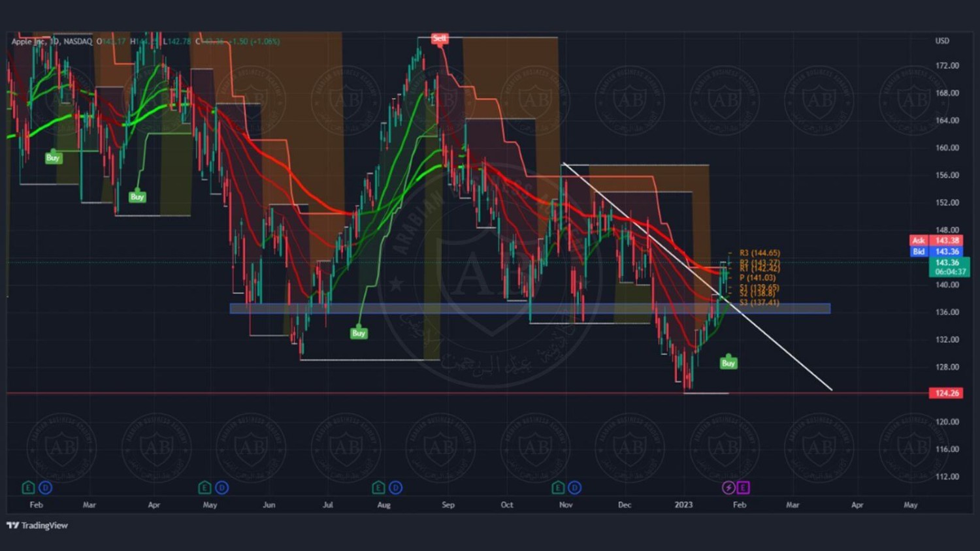This screenshot has width=980, height=551.
Task: Select the Buy signal label in January 2023
Action: click(728, 363)
